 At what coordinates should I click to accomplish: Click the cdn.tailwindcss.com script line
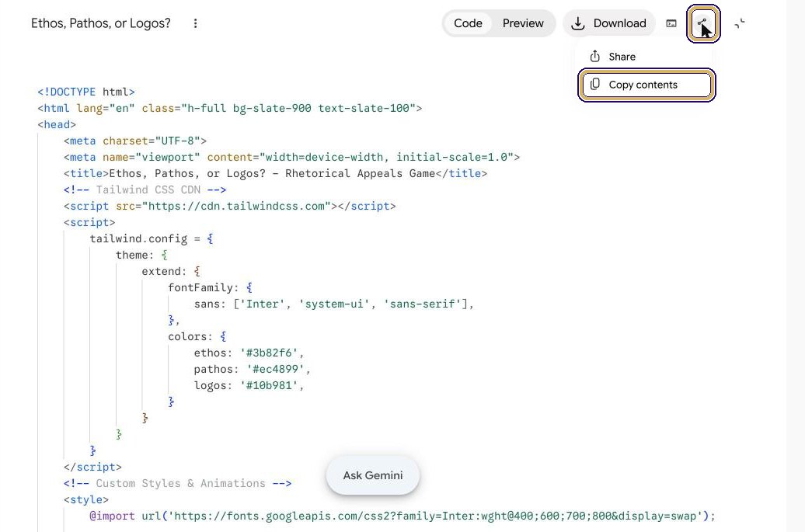229,207
